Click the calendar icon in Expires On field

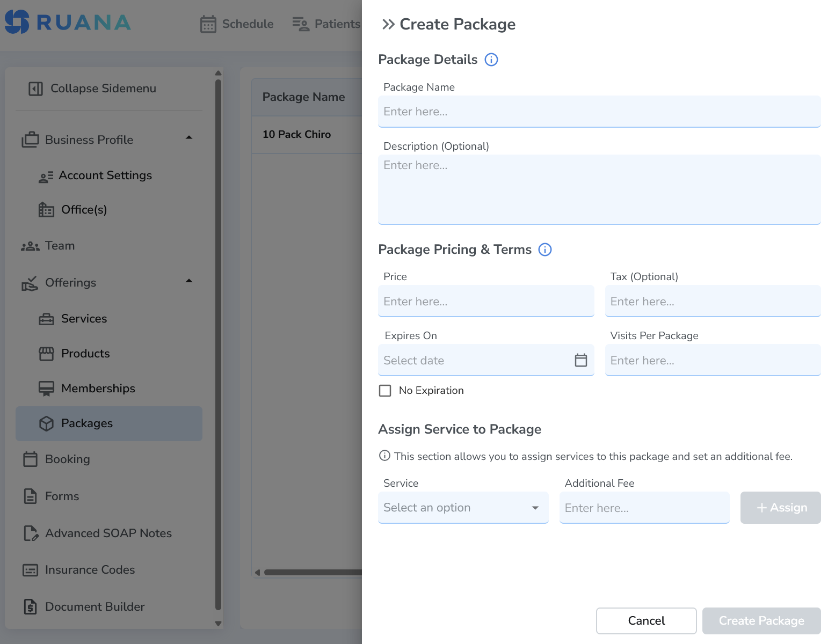pos(581,360)
